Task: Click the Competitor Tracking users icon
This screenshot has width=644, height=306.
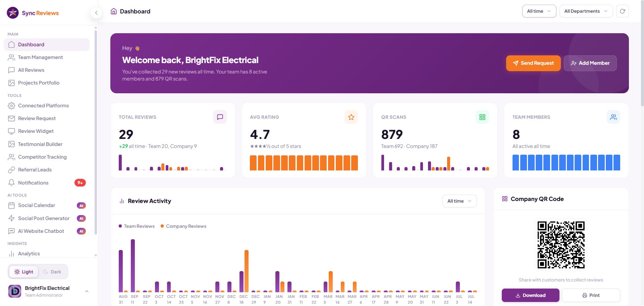Action: 11,157
